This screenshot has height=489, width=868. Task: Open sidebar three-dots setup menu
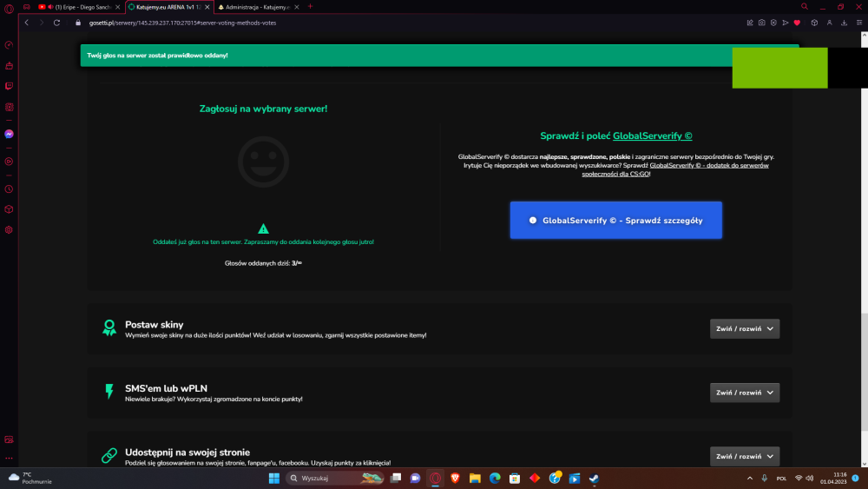click(x=9, y=458)
